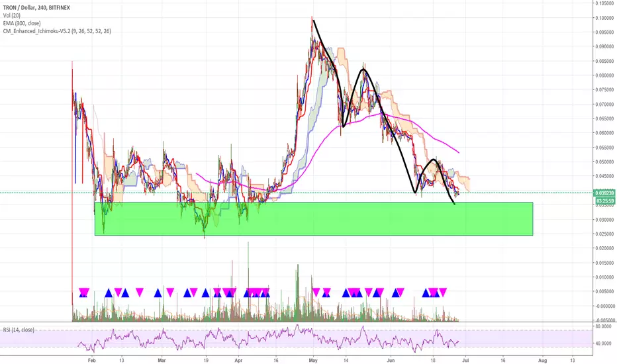The width and height of the screenshot is (617, 364).
Task: Click the Aug label on time axis
Action: point(542,360)
